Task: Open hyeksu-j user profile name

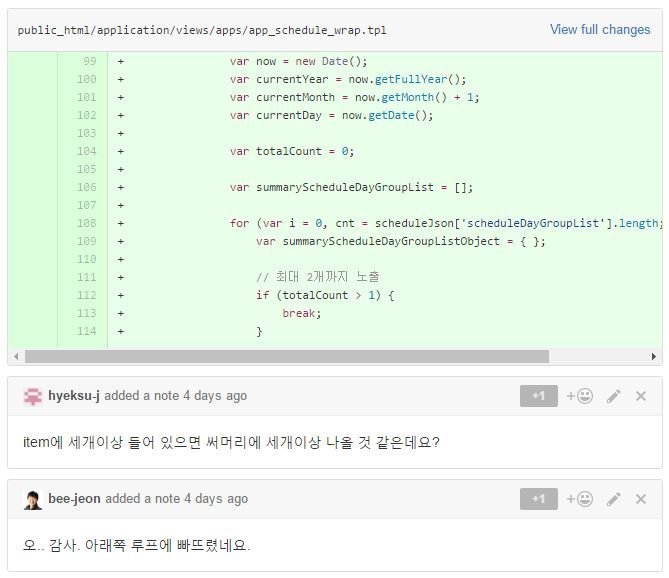Action: [74, 395]
